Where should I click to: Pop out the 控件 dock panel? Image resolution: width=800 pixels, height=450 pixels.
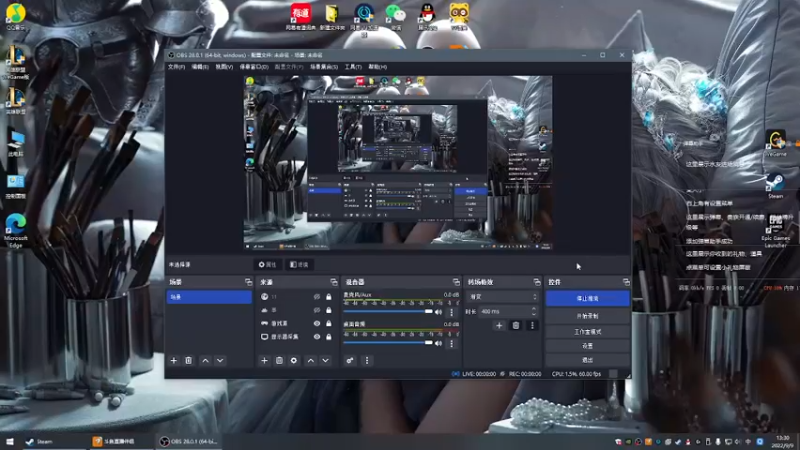click(x=626, y=282)
